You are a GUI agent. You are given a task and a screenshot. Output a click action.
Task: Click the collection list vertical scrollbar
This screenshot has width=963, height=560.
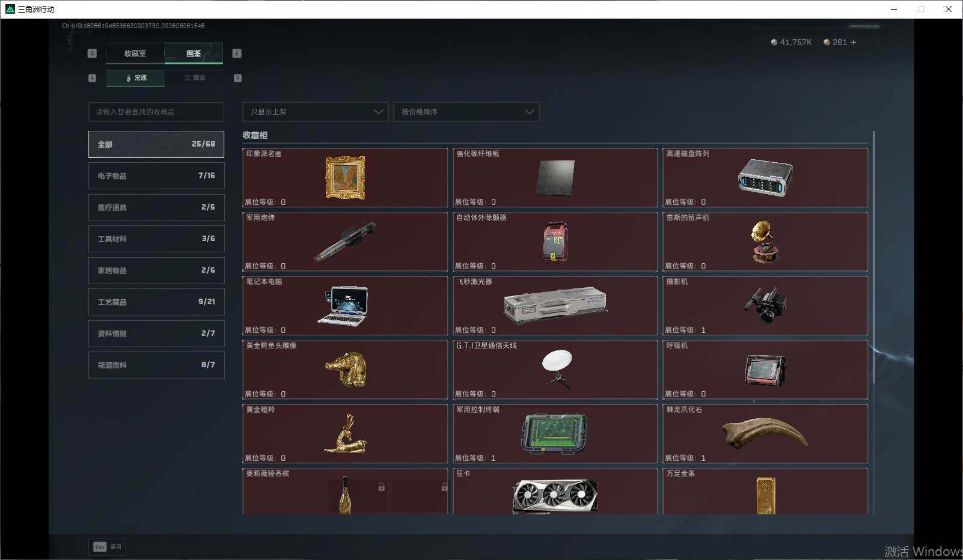point(873,257)
